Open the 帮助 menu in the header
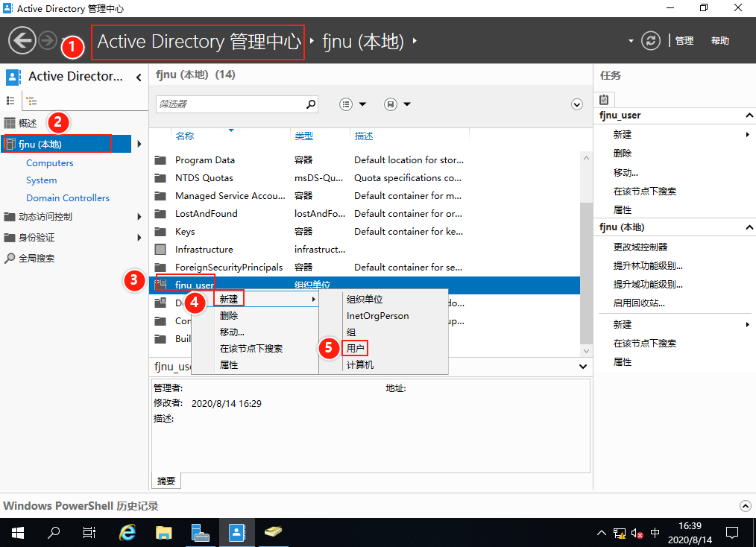756x547 pixels. point(719,41)
